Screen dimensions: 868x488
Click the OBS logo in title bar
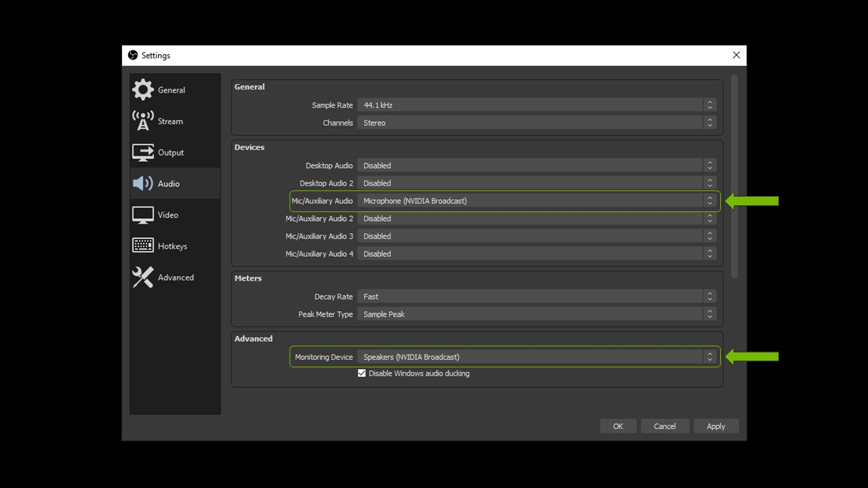(x=133, y=56)
